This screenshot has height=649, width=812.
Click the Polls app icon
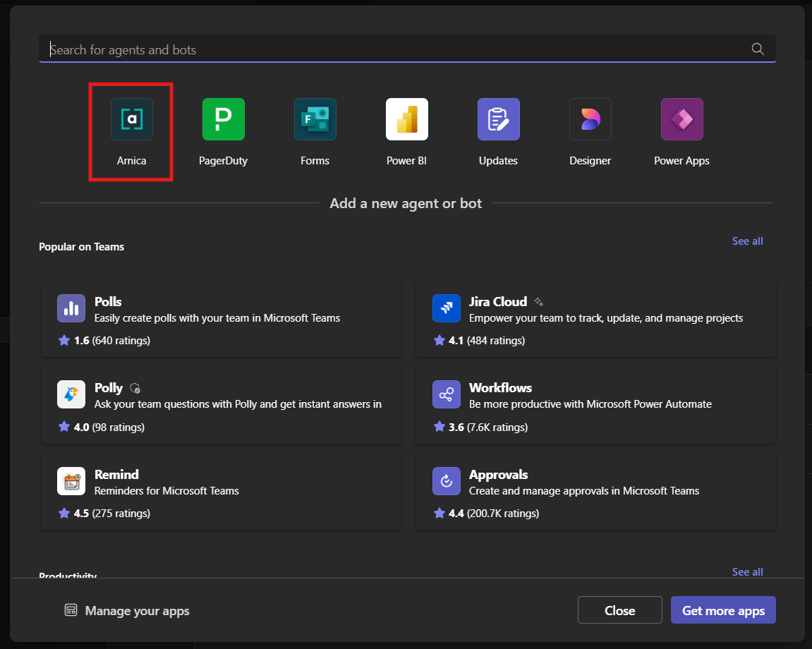(x=71, y=309)
